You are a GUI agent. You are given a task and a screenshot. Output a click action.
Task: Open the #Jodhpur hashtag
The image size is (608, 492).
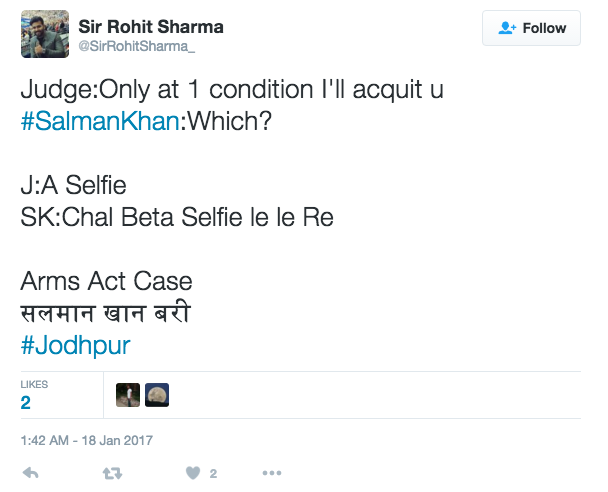[x=75, y=345]
